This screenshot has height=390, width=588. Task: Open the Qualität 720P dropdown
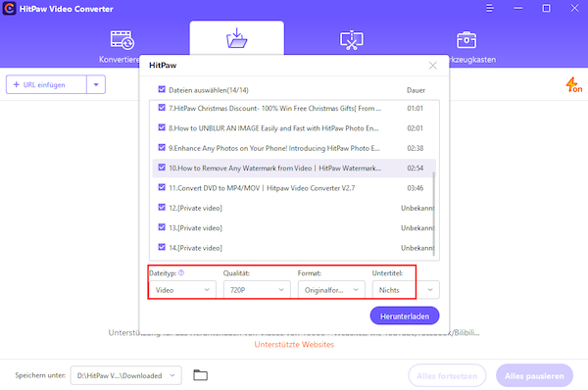pyautogui.click(x=257, y=290)
